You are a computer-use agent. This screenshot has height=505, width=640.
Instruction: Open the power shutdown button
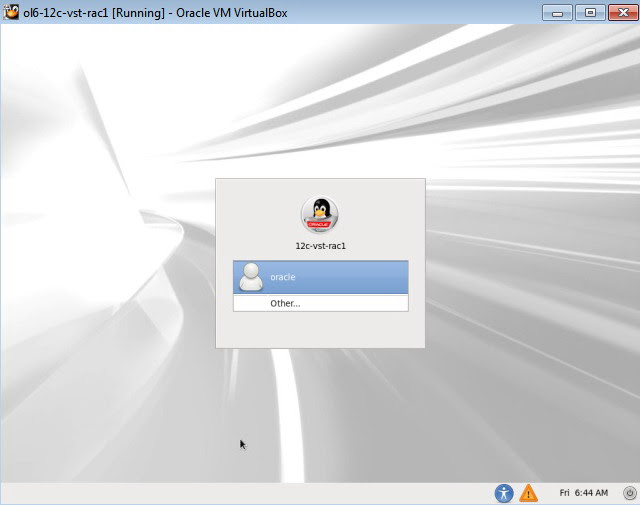coord(630,493)
